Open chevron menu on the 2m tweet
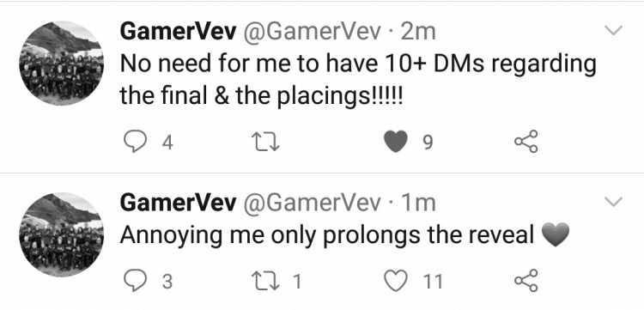 614,30
